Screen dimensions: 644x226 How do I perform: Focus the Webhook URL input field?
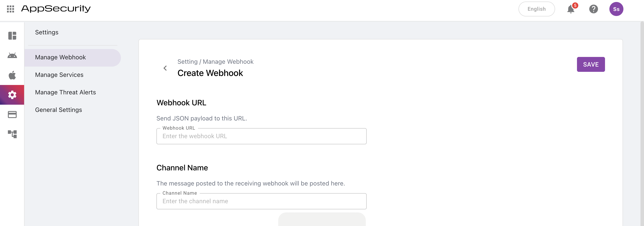coord(261,136)
